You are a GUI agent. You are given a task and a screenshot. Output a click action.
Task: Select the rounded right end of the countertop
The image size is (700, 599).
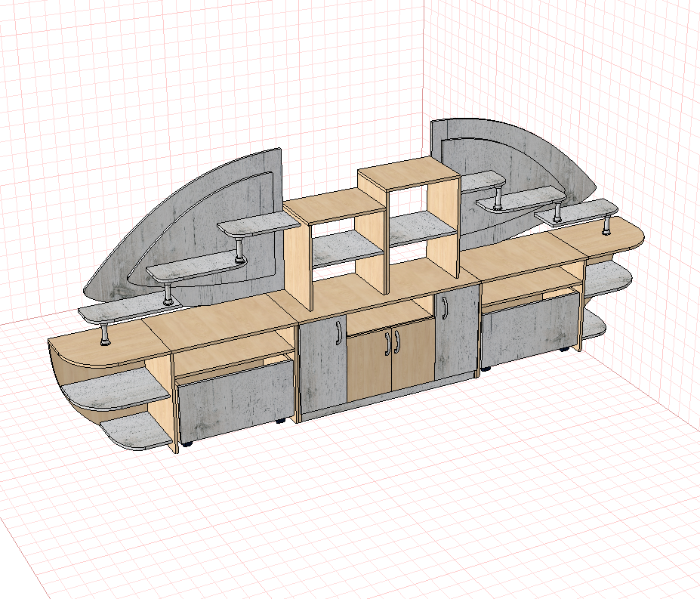(x=599, y=239)
